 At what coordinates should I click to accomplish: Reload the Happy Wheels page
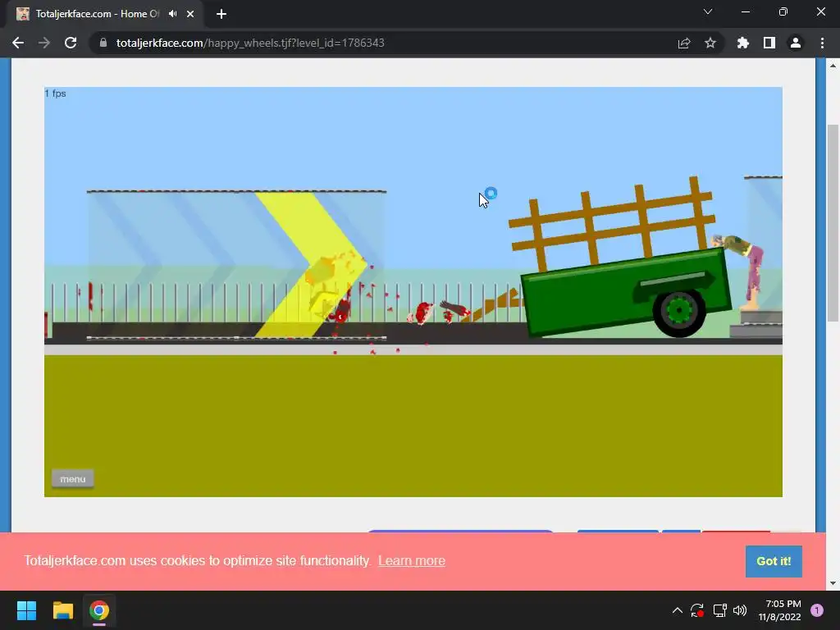click(71, 43)
